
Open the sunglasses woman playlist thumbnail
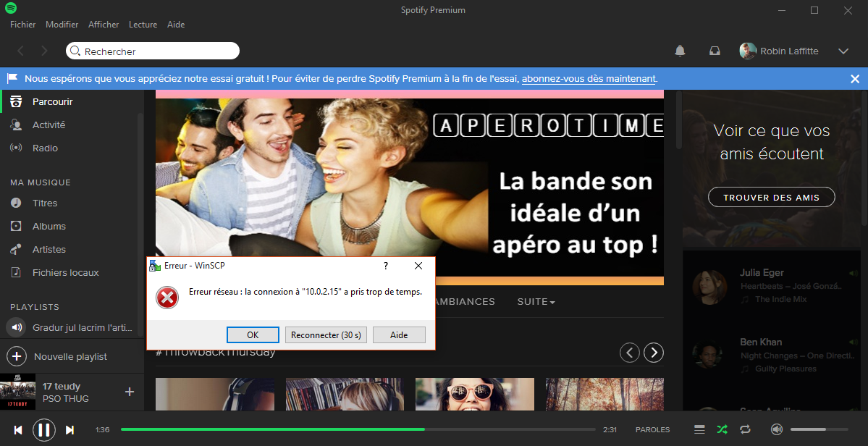(x=475, y=394)
